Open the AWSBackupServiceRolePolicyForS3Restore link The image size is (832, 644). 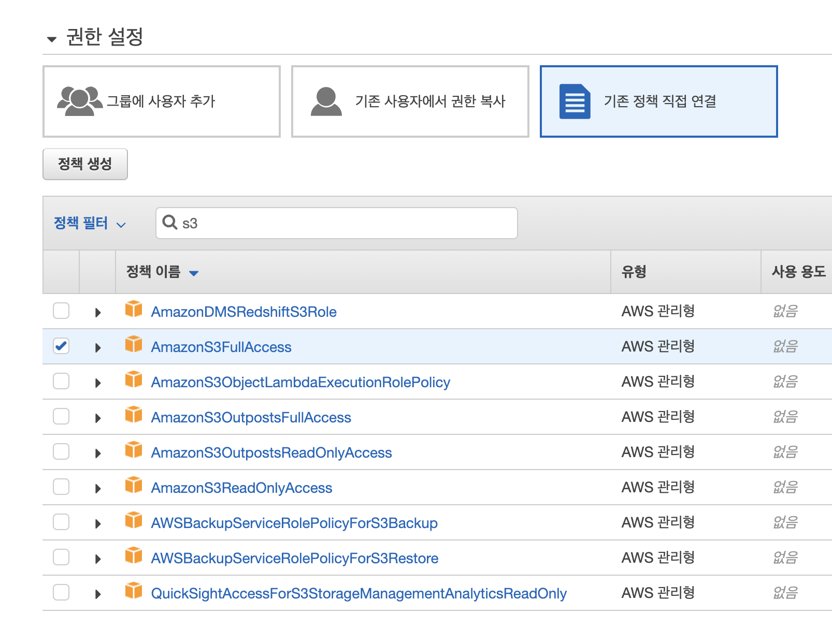coord(295,558)
